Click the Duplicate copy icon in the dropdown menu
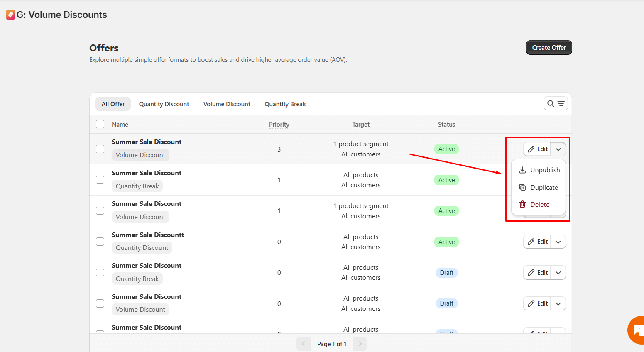This screenshot has width=644, height=352. tap(522, 187)
